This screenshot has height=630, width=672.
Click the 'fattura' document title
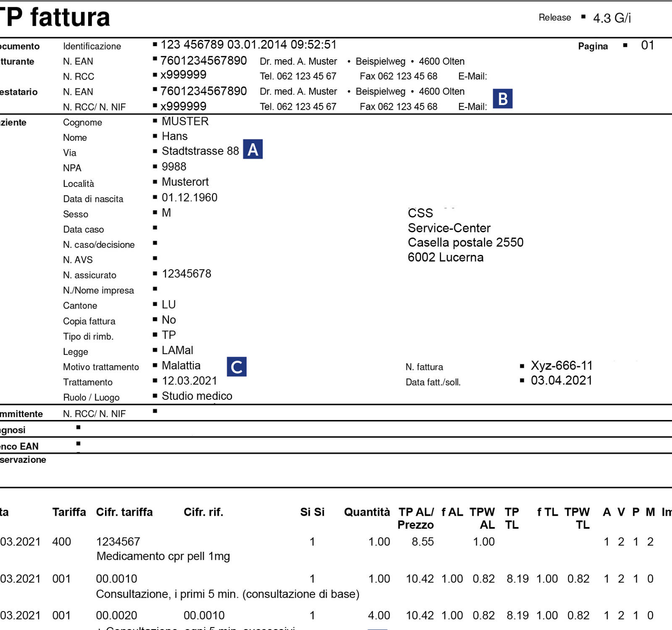click(x=70, y=17)
